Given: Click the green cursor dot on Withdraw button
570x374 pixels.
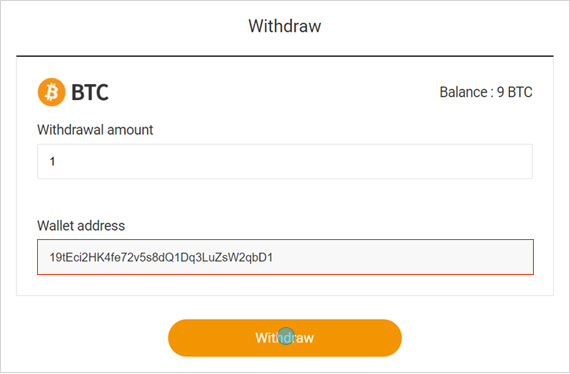Looking at the screenshot, I should tap(286, 336).
